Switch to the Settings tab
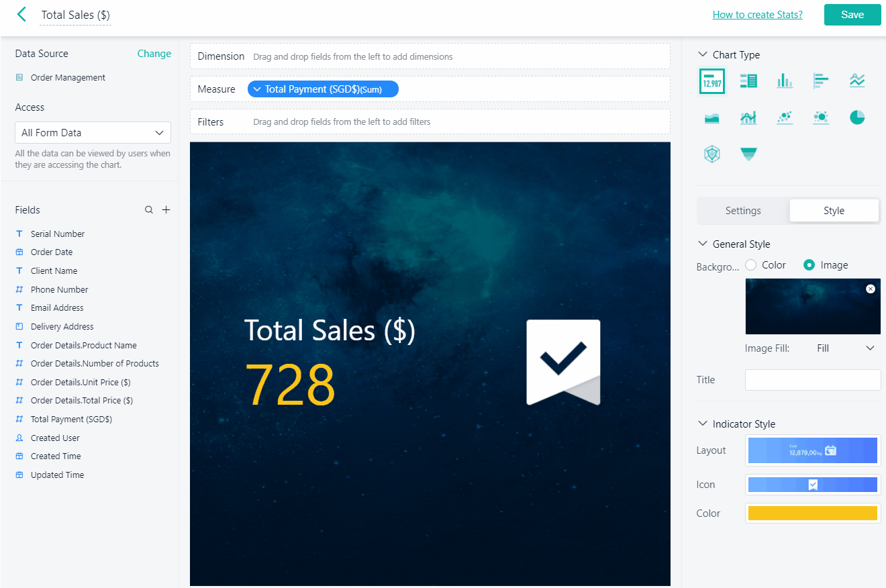 point(743,211)
